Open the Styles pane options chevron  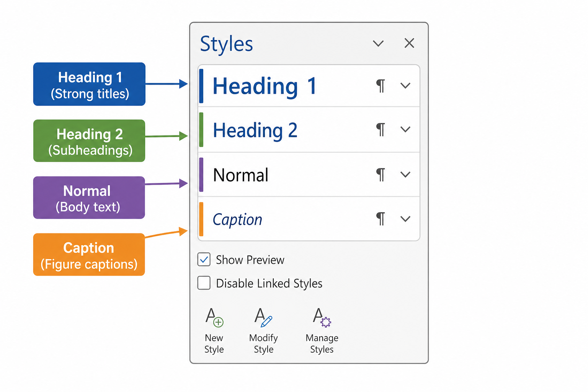tap(378, 43)
